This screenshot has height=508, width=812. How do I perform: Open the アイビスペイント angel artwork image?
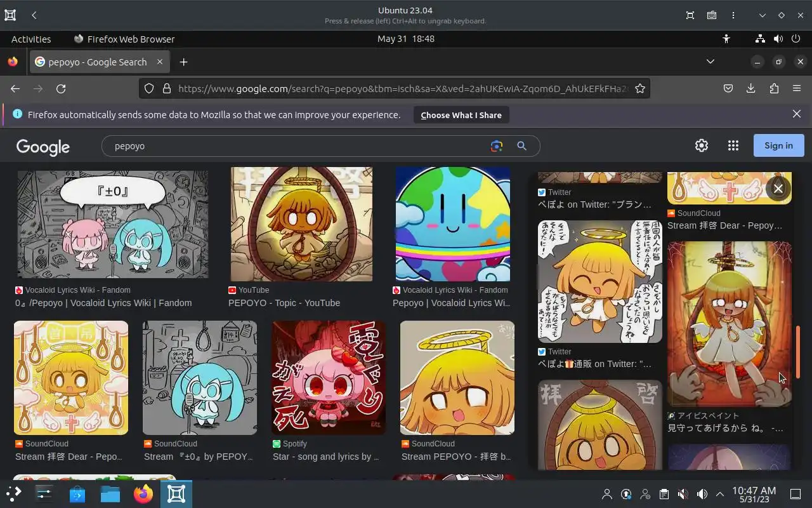click(x=730, y=324)
